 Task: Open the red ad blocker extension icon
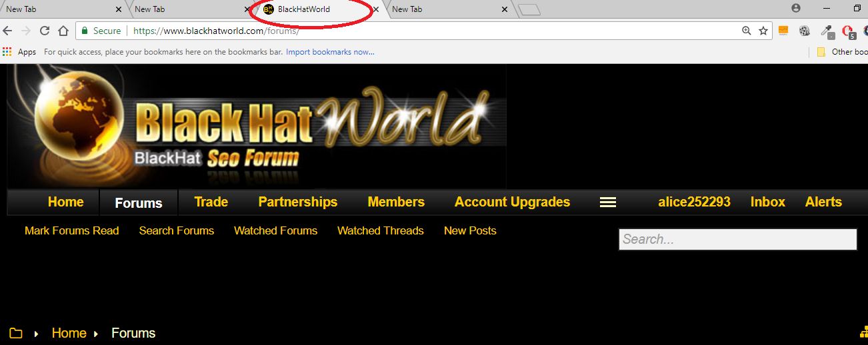point(849,31)
